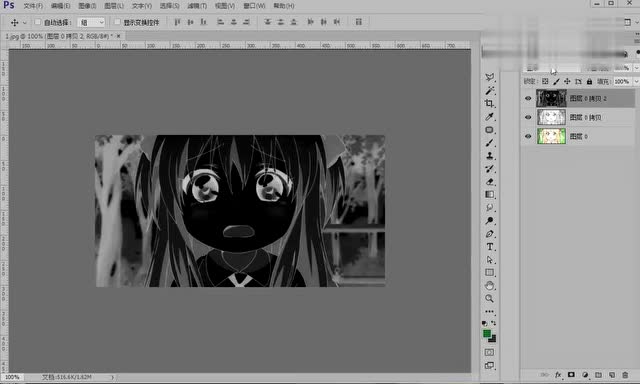Select the Zoom tool
Viewport: 640px width, 384px height.
pos(490,299)
